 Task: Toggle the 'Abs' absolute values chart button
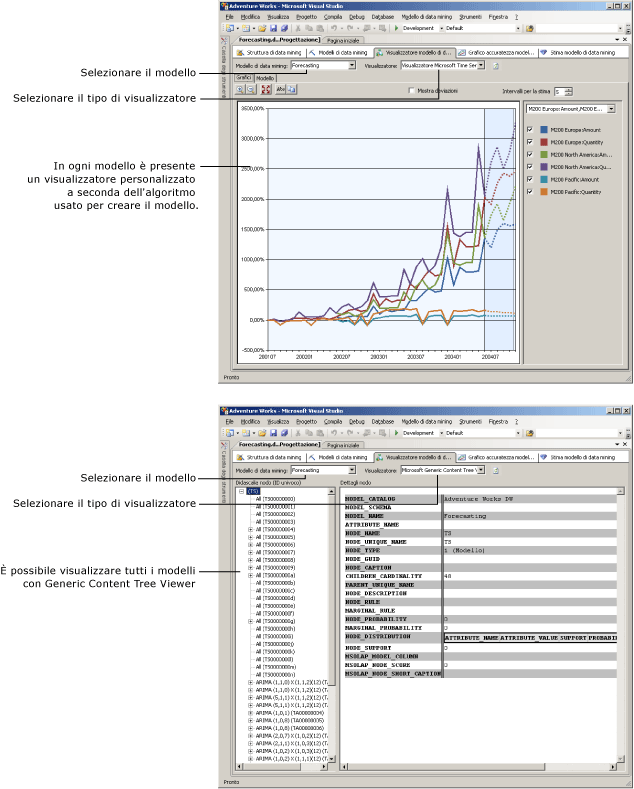click(x=280, y=89)
